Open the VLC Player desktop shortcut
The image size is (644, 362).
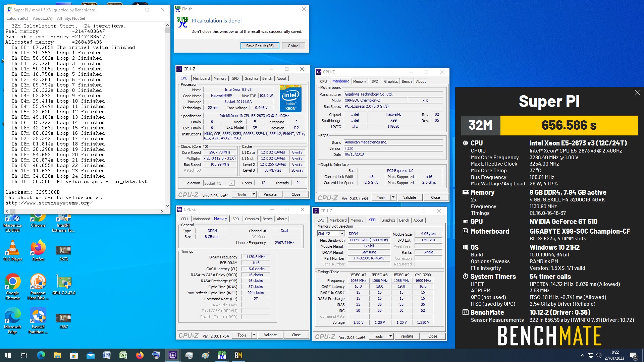13,251
